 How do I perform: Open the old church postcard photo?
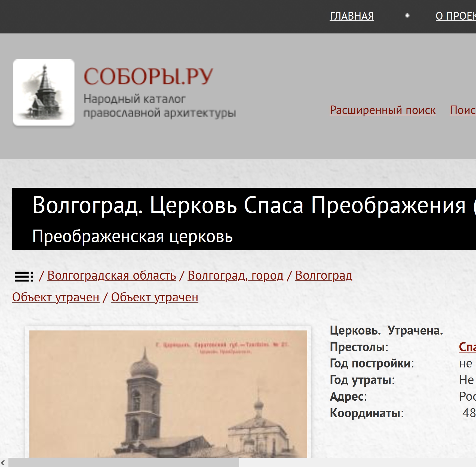(x=168, y=394)
